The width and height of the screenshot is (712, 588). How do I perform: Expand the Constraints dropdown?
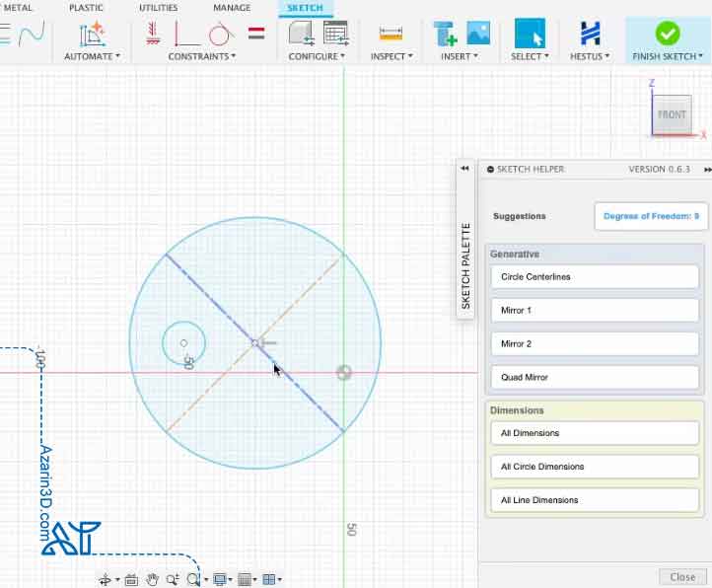[201, 56]
